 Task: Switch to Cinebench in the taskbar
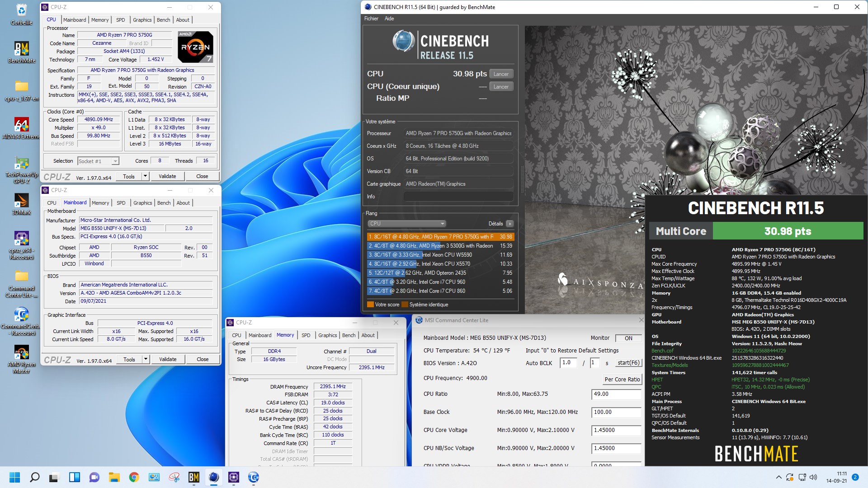214,477
